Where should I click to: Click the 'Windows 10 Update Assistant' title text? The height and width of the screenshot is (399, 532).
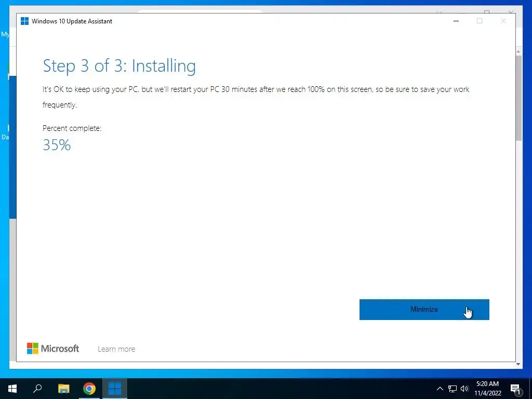(72, 21)
